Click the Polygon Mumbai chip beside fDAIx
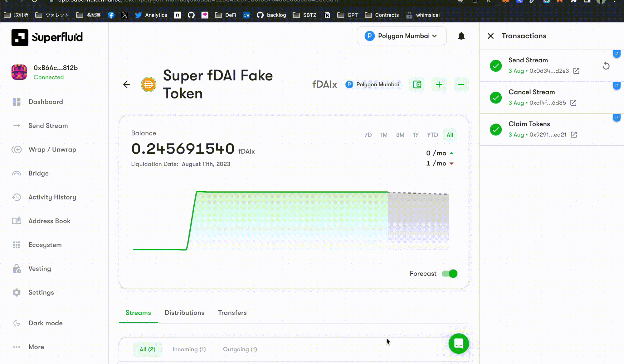The height and width of the screenshot is (364, 624). coord(373,84)
